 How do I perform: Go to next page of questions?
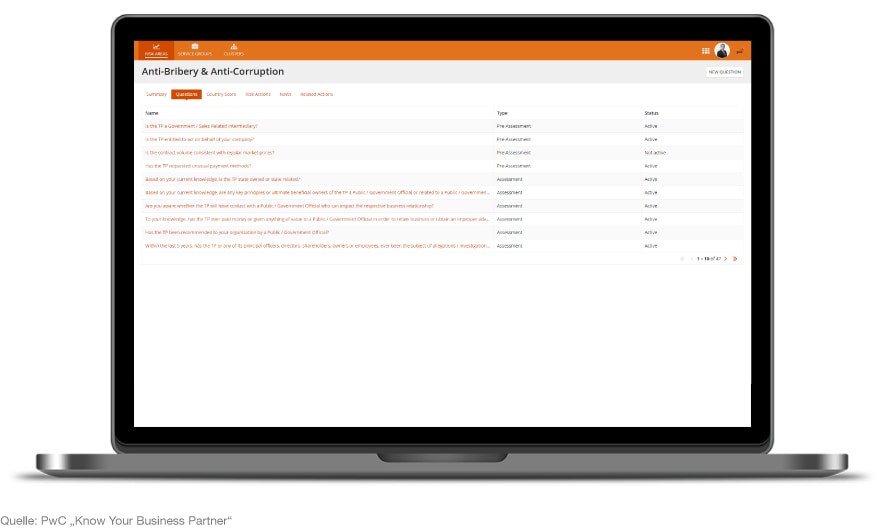(x=726, y=259)
